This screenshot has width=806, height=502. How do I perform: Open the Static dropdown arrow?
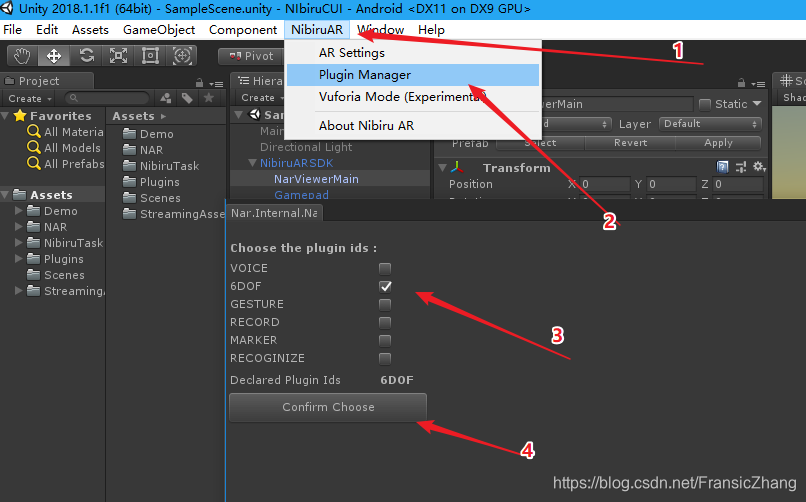click(x=757, y=104)
